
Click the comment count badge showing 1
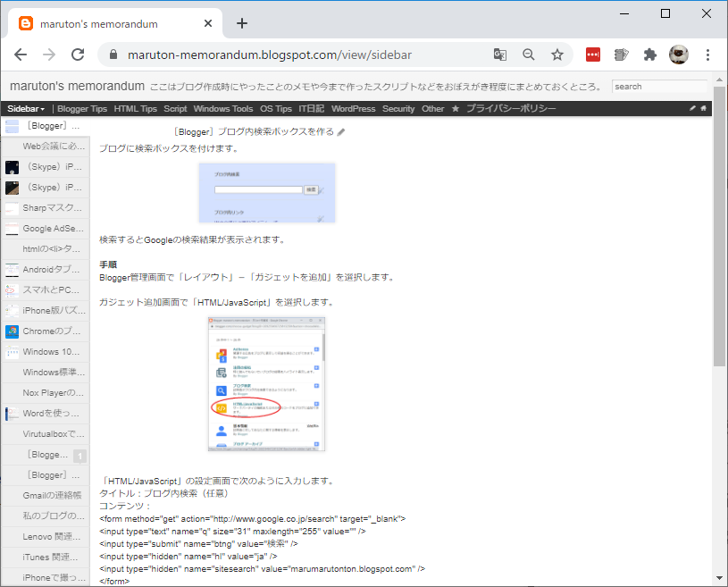[x=79, y=456]
